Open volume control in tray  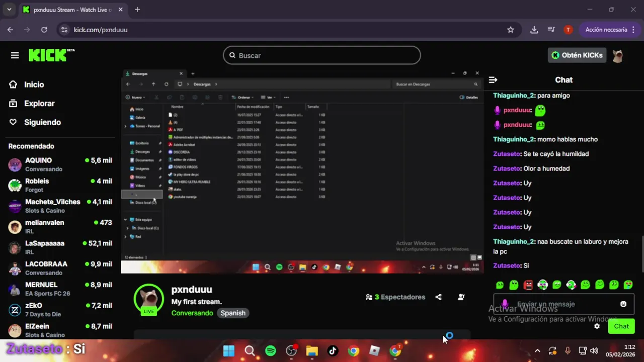594,351
